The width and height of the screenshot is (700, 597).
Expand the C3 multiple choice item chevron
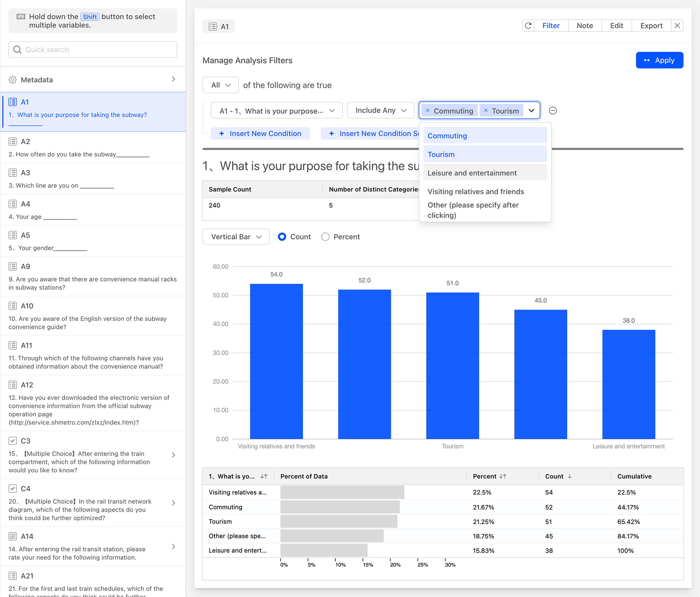[x=174, y=455]
